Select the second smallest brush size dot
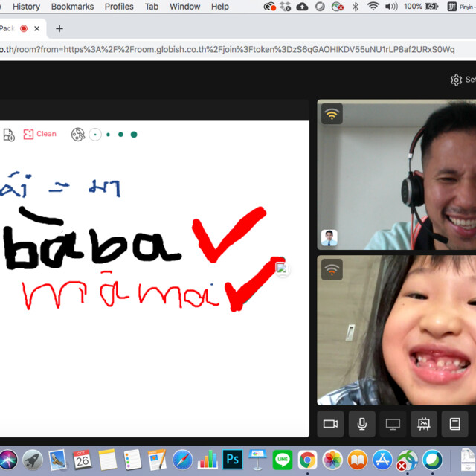The width and height of the screenshot is (476, 476). (x=108, y=135)
